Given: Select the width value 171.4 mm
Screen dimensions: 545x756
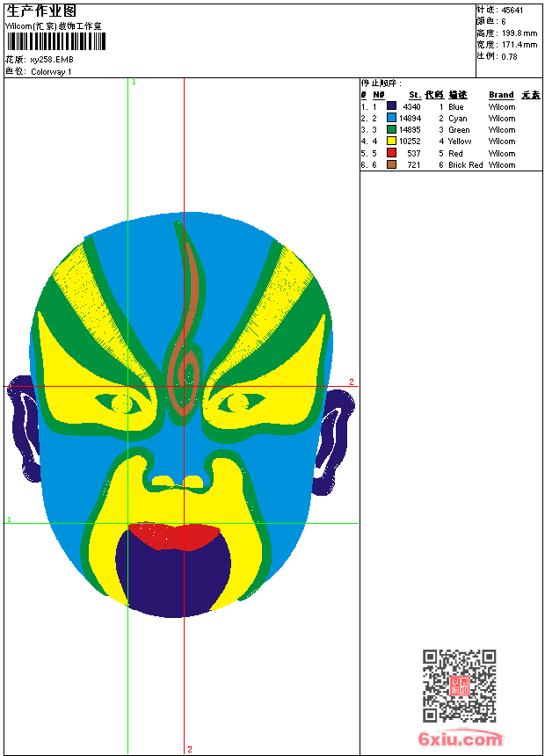Looking at the screenshot, I should (520, 45).
